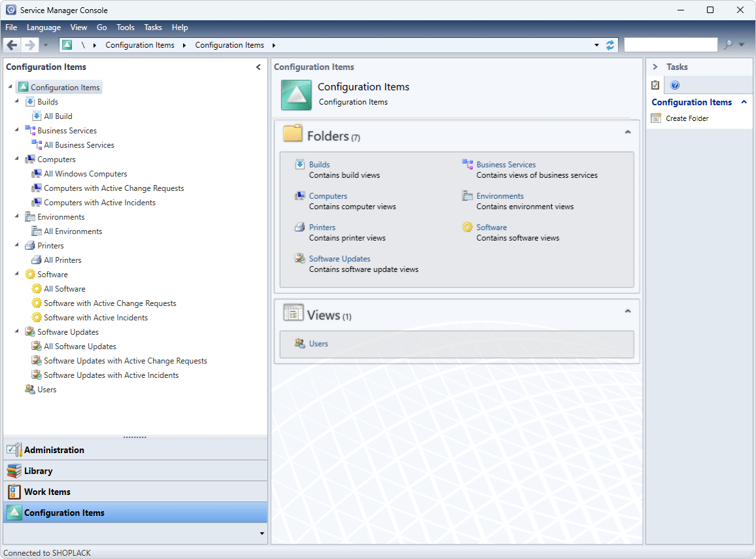Click the Tasks clipboard icon
This screenshot has width=756, height=559.
coord(655,85)
